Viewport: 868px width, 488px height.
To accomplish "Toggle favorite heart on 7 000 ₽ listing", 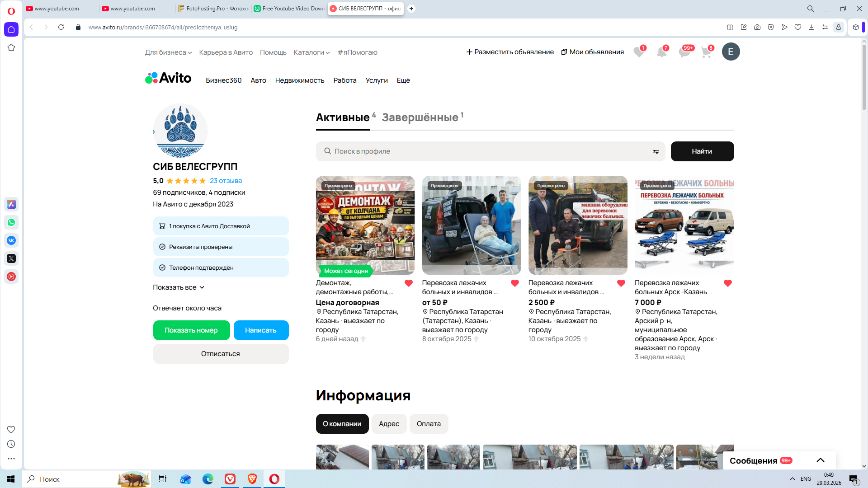I will pos(727,283).
